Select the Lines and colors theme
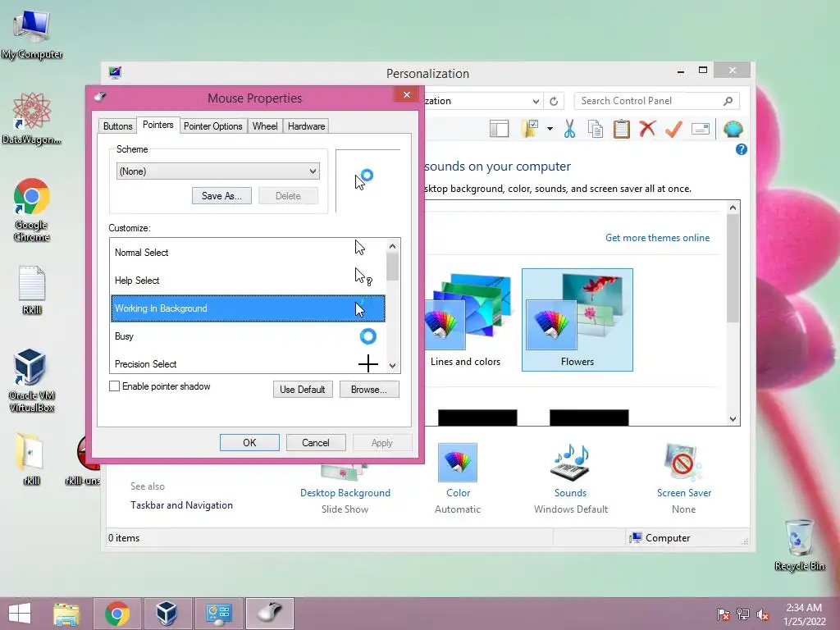The image size is (840, 630). coord(466,320)
